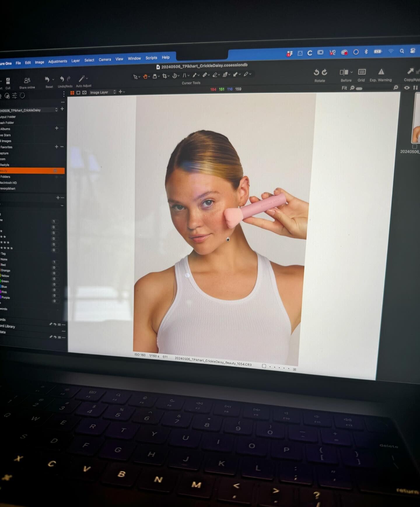
Task: Select the Pan hand cursor tool
Action: tap(145, 76)
